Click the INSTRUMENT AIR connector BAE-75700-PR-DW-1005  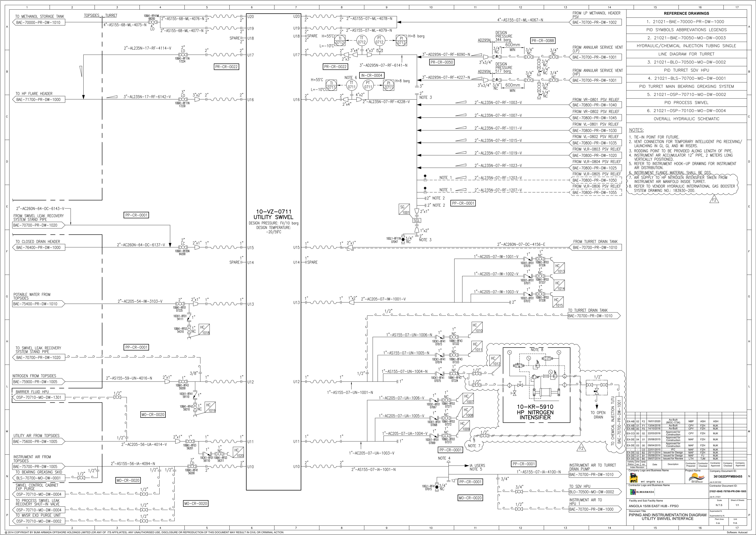coord(39,466)
